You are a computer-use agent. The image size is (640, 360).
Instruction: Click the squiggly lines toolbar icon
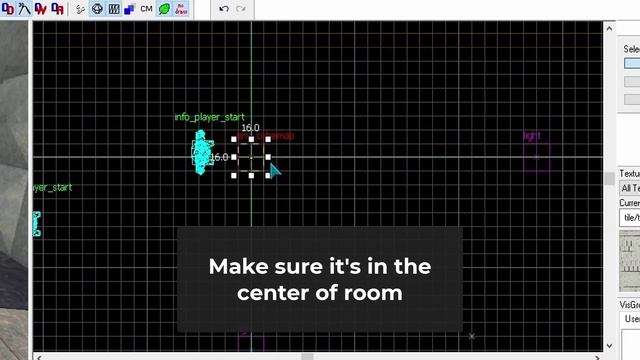(80, 9)
